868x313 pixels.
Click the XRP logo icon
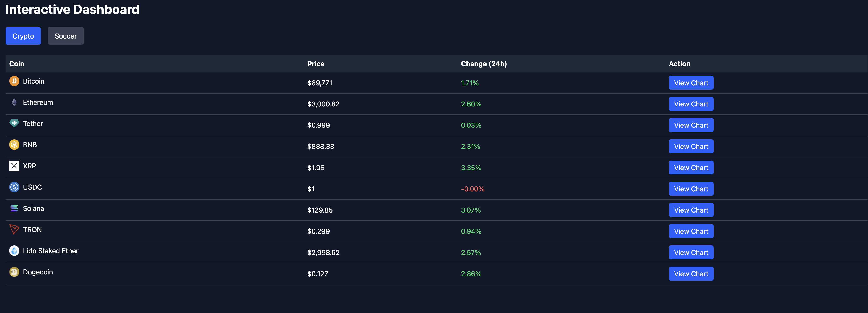14,166
